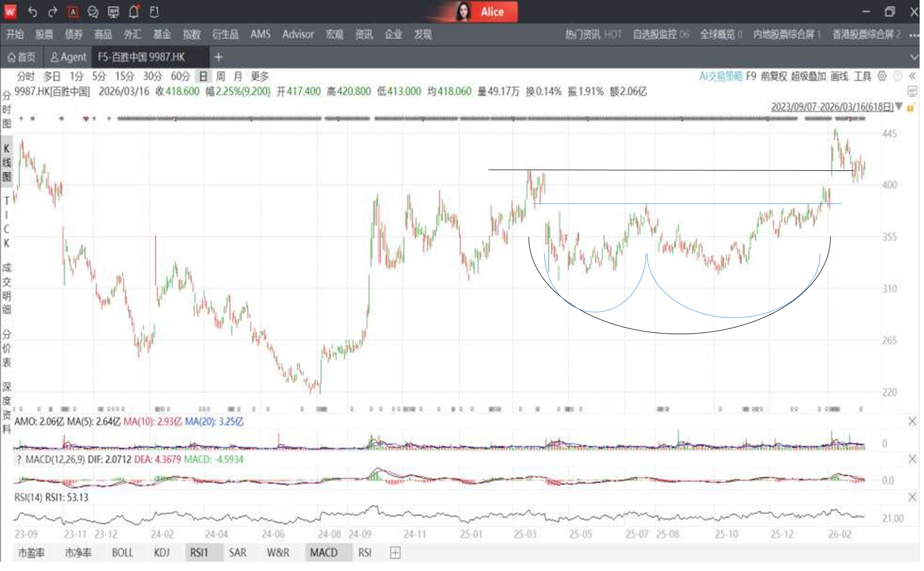The height and width of the screenshot is (571, 924).
Task: Click the undo back arrow icon
Action: [x=33, y=12]
